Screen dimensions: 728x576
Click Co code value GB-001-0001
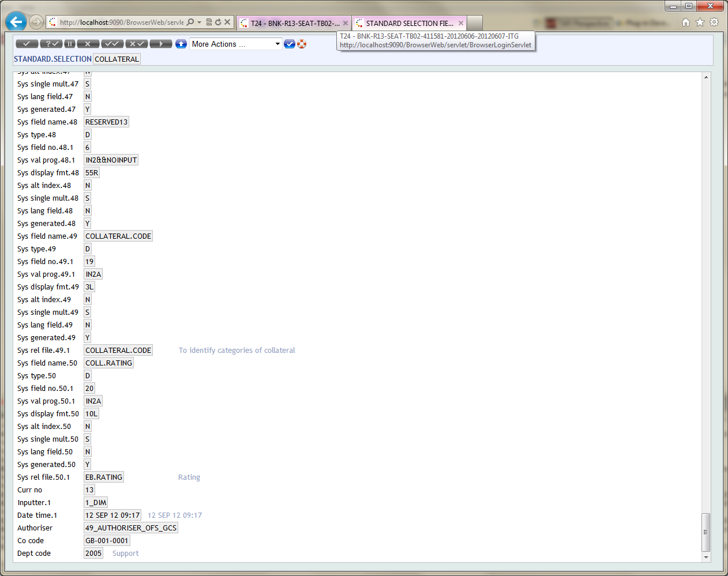pos(107,540)
